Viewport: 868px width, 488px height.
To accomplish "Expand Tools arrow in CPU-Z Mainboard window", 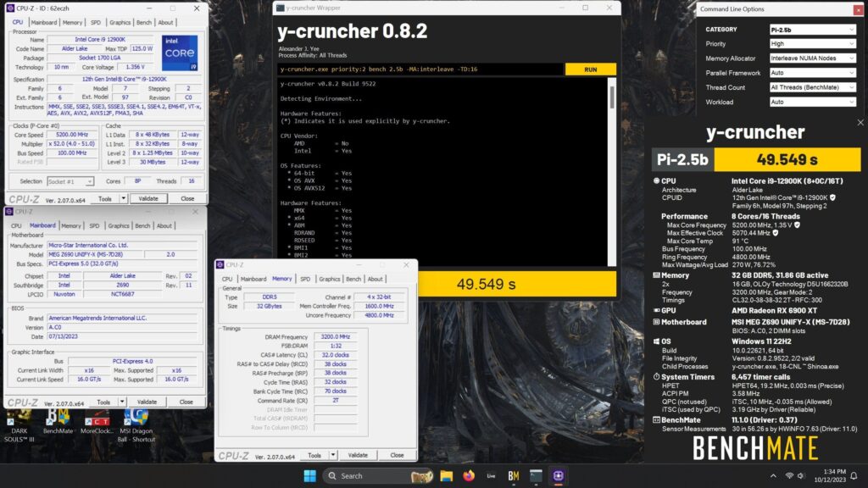I will 122,402.
